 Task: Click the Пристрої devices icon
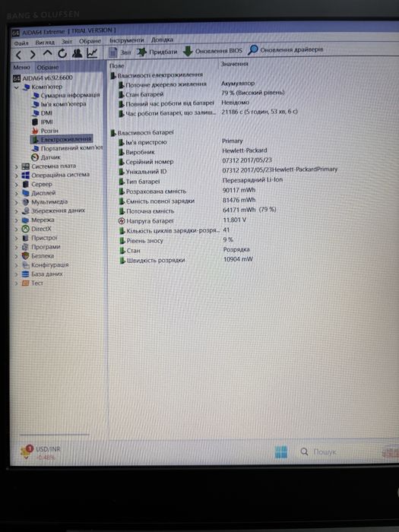(x=25, y=238)
